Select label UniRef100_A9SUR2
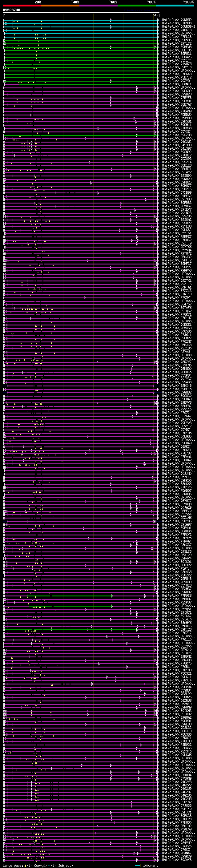 point(177,223)
